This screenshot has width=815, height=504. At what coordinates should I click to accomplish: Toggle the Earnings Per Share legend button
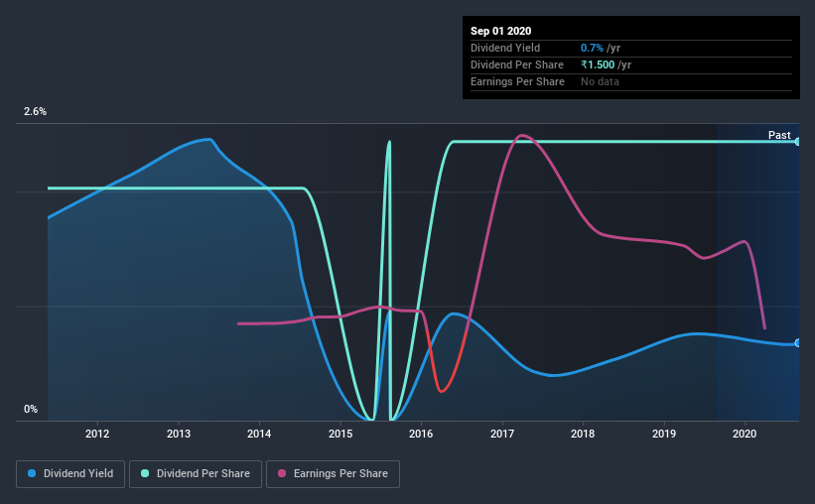click(333, 474)
